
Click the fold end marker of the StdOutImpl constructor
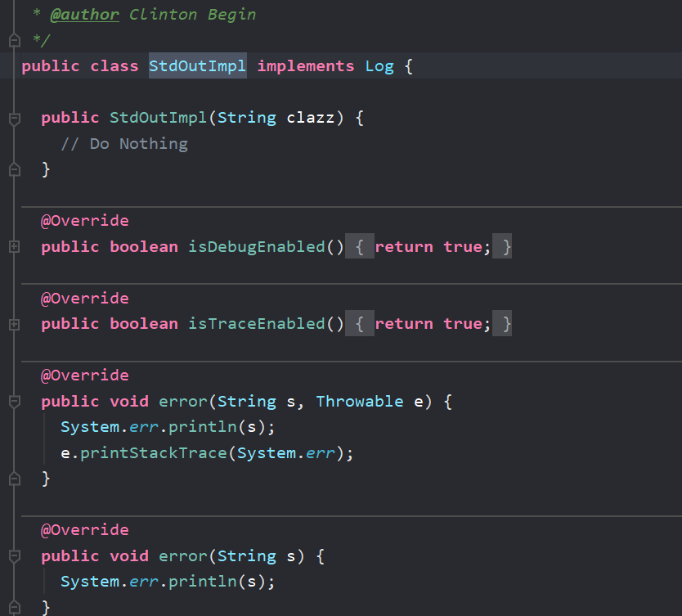pyautogui.click(x=15, y=169)
